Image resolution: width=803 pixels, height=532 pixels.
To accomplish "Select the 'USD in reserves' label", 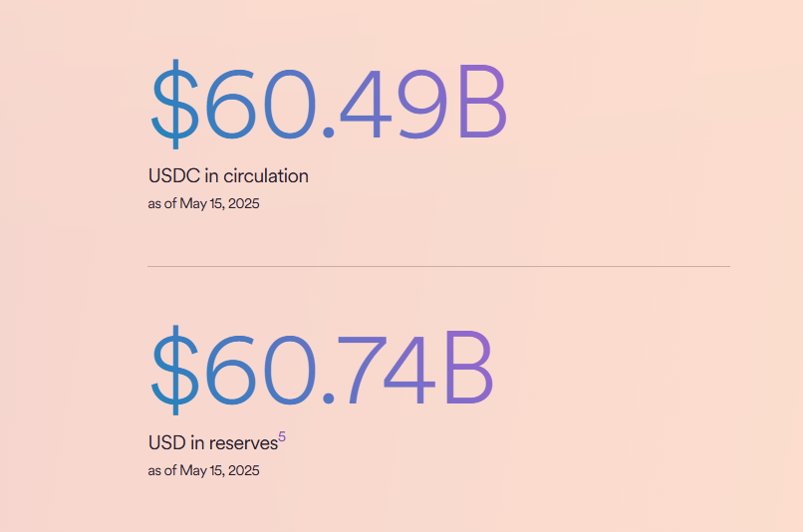I will point(212,443).
